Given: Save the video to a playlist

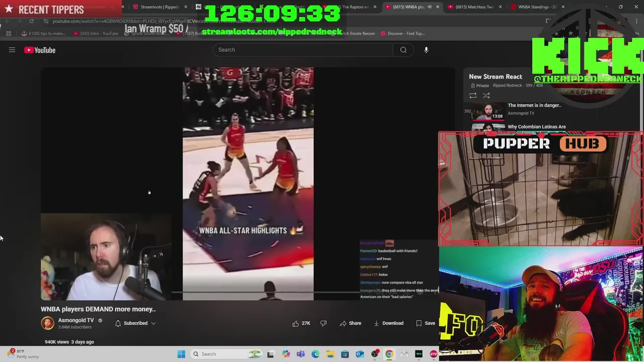Looking at the screenshot, I should [426, 323].
